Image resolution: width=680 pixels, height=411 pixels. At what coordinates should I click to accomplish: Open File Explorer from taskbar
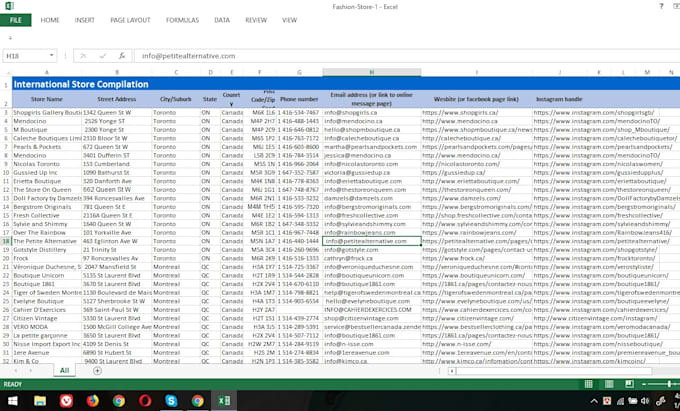tap(40, 401)
